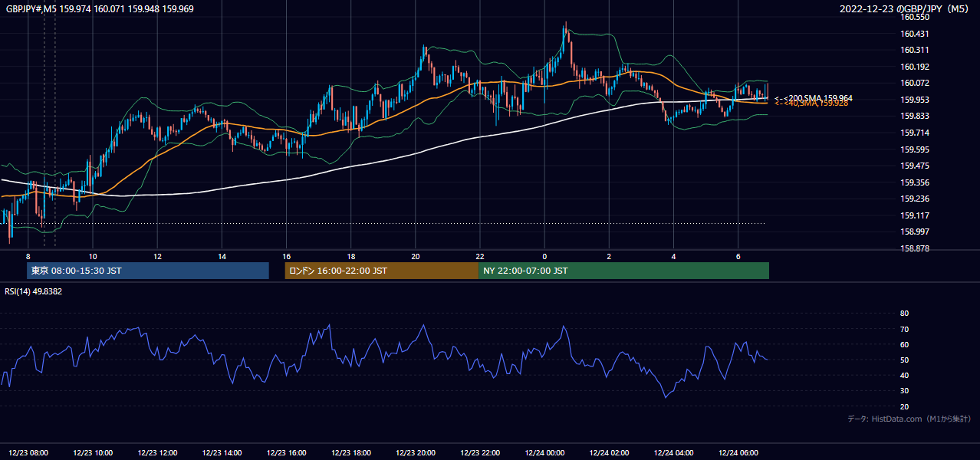Click hour label 4 under the price chart

coord(673,256)
